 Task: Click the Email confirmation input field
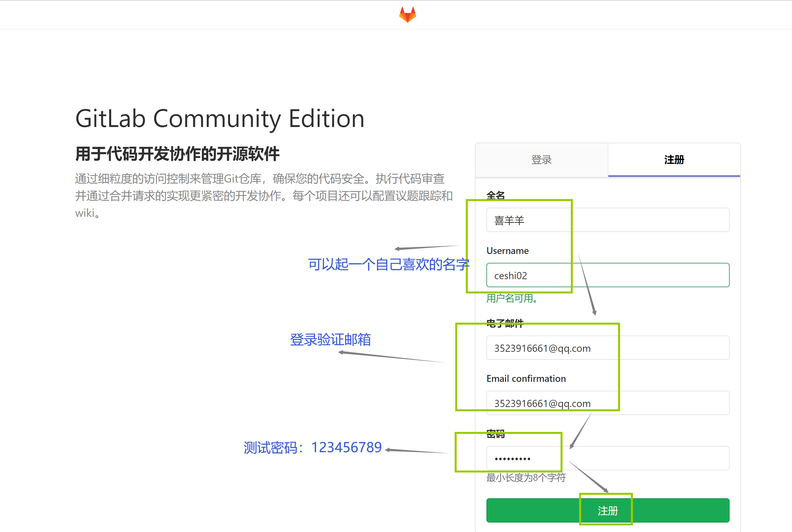pyautogui.click(x=608, y=403)
